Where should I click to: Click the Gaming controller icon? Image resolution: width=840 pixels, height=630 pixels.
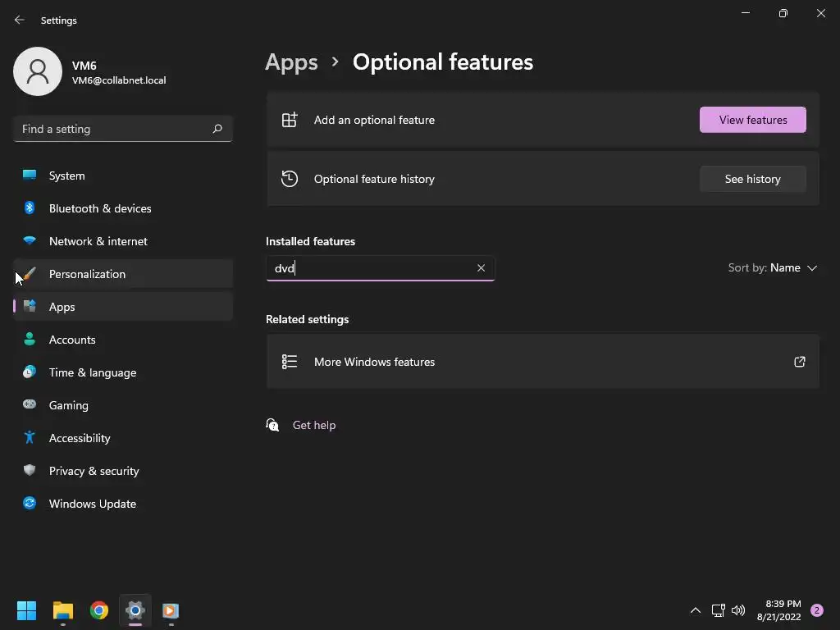(30, 405)
